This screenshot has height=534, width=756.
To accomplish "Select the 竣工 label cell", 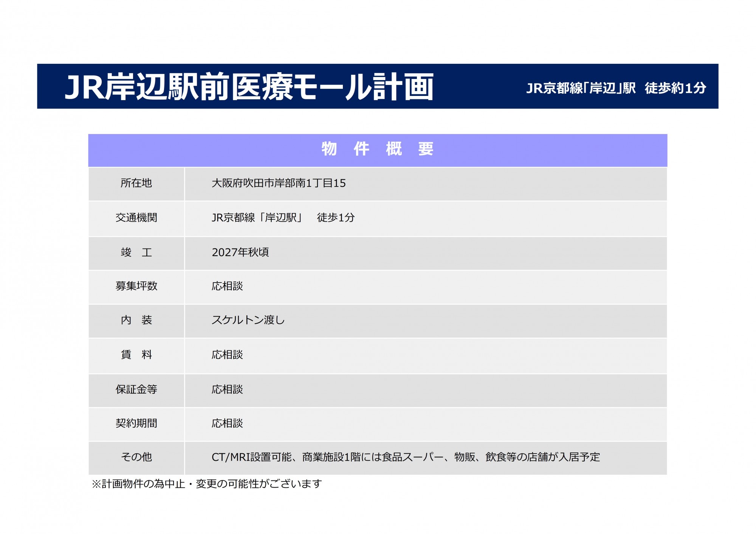I will coord(136,252).
